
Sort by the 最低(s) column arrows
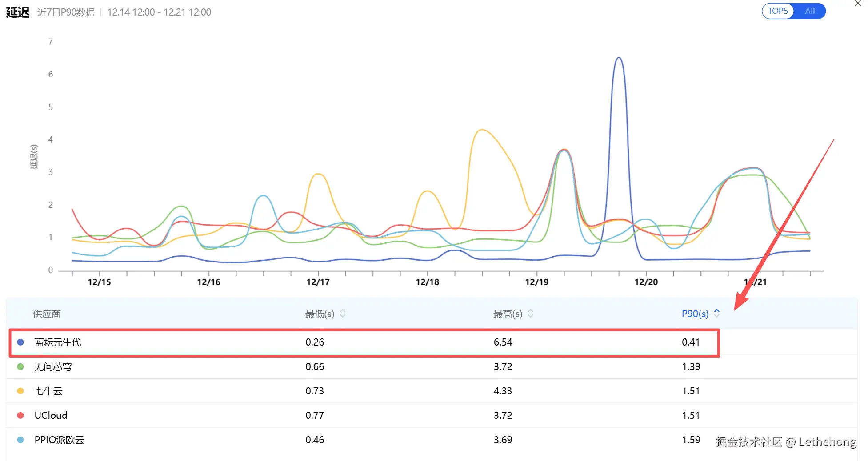click(x=343, y=314)
